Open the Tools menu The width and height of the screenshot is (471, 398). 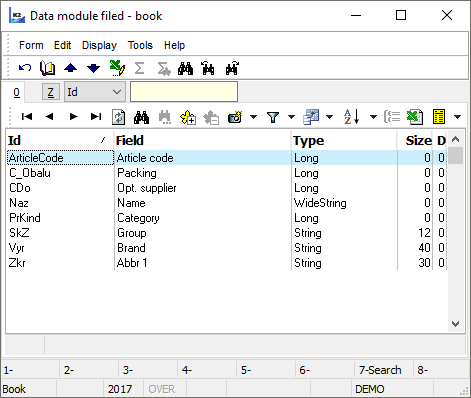[x=140, y=45]
